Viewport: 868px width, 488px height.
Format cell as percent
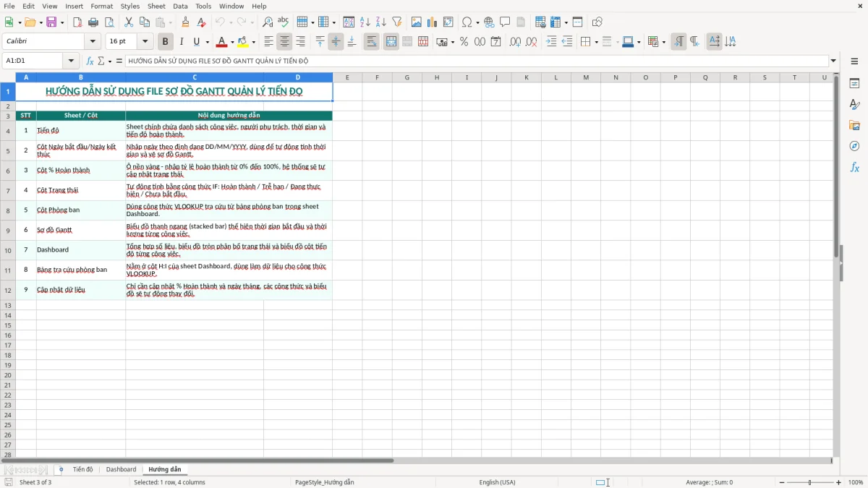tap(464, 42)
